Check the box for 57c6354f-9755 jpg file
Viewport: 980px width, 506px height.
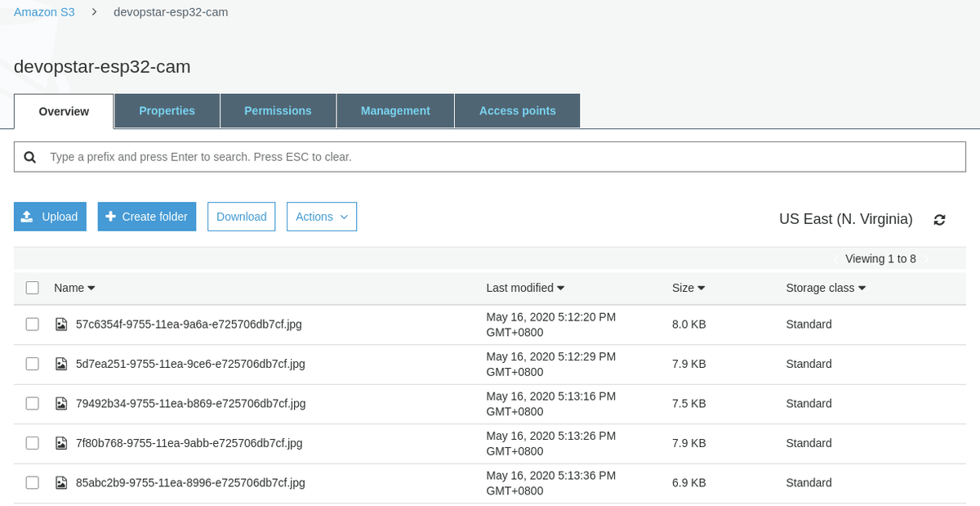click(33, 325)
